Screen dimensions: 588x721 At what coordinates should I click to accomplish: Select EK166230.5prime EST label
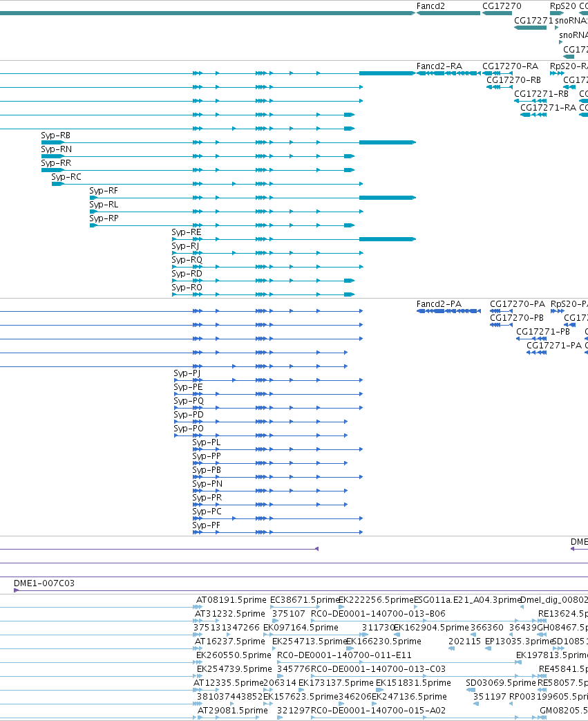(383, 642)
